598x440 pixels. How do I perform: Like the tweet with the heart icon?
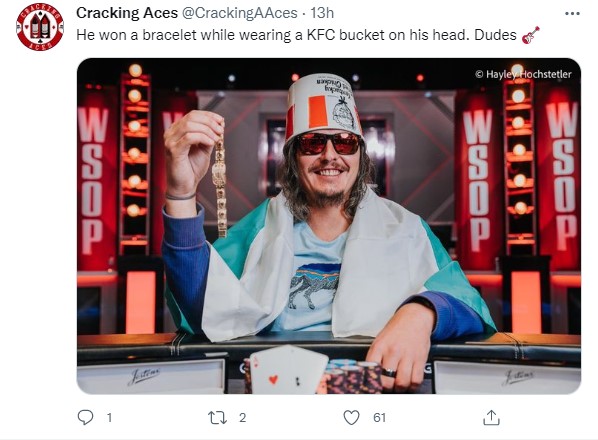(x=351, y=418)
